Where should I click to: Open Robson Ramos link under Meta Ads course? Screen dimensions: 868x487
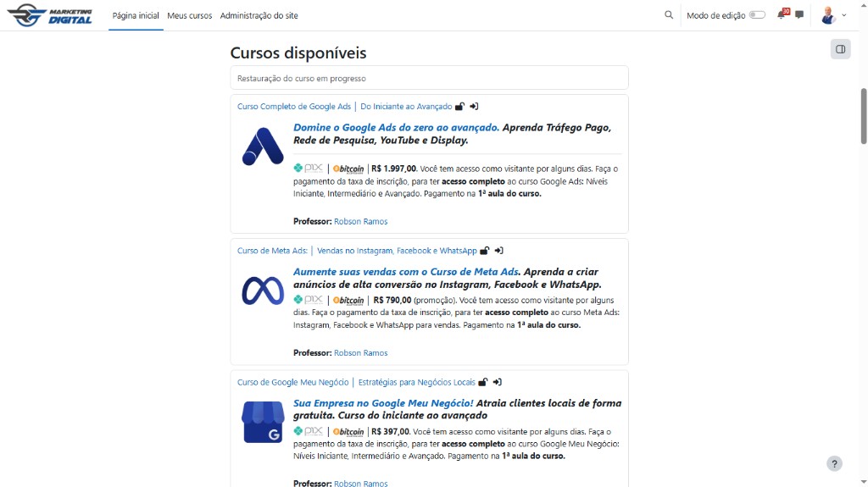361,353
